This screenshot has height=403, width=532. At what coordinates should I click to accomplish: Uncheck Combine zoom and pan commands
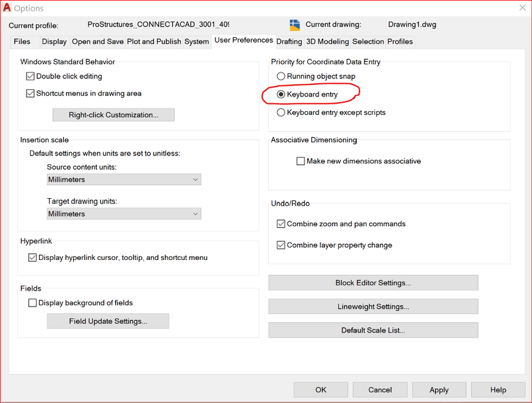pyautogui.click(x=281, y=224)
